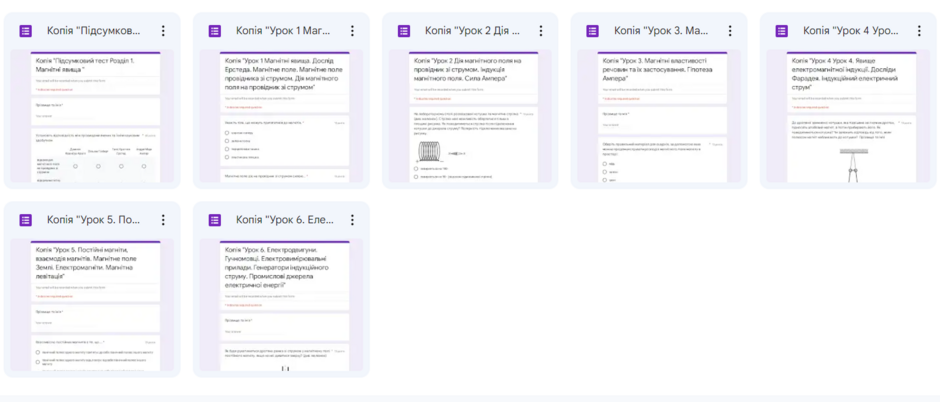
Task: Open more options for "Урок 1 Маг..." form
Action: point(352,31)
